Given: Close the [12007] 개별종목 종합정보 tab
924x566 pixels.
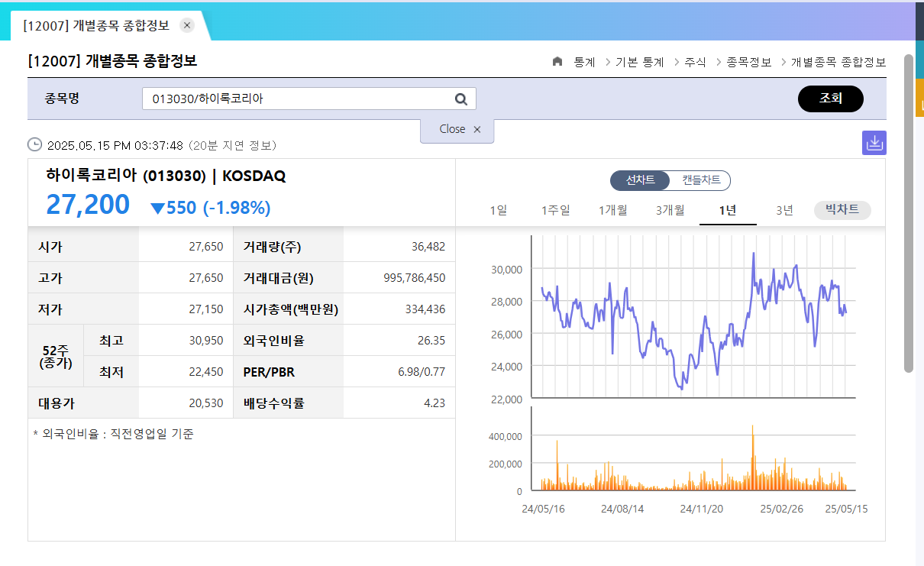Looking at the screenshot, I should click(186, 24).
